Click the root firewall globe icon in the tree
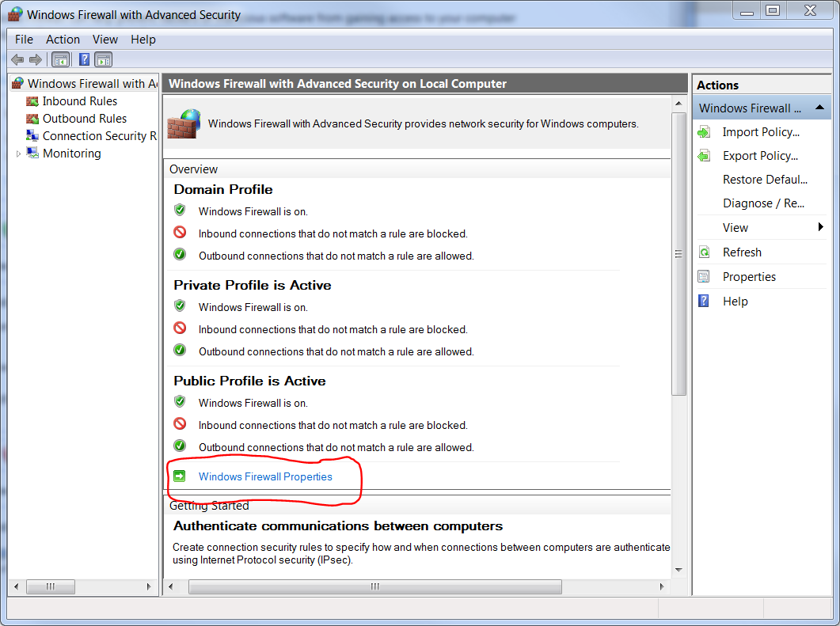 point(17,84)
